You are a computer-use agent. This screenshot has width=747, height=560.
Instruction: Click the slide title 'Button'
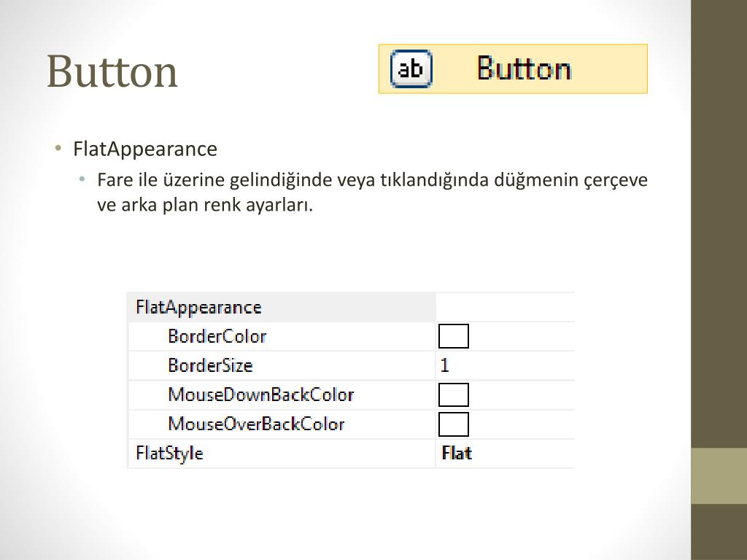click(x=112, y=71)
